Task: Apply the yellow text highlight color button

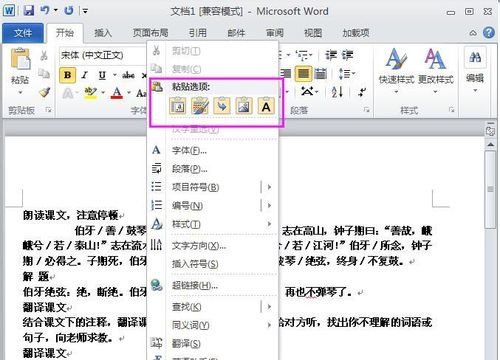Action: (90, 93)
